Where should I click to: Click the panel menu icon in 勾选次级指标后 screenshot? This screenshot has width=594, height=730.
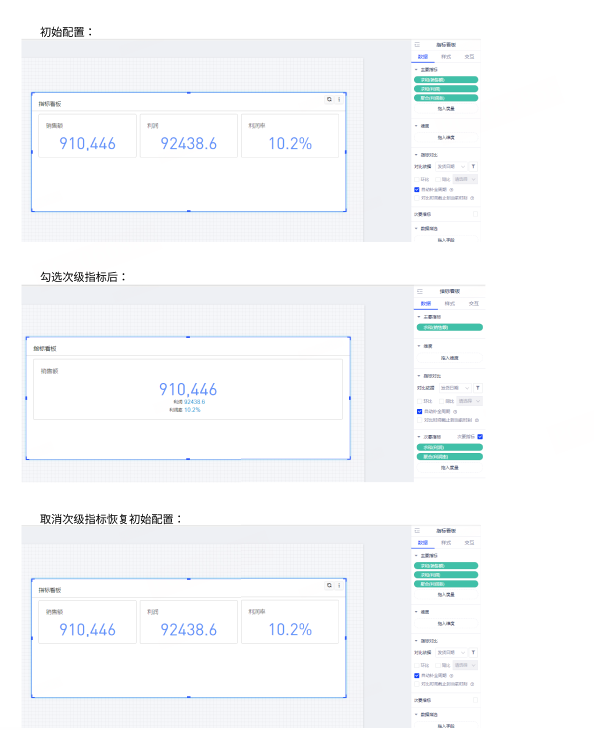420,291
